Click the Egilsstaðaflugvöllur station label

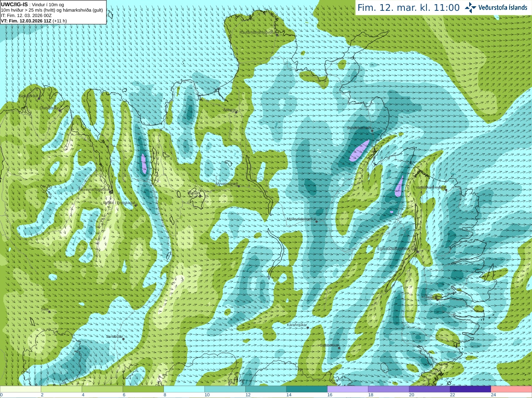(x=397, y=249)
